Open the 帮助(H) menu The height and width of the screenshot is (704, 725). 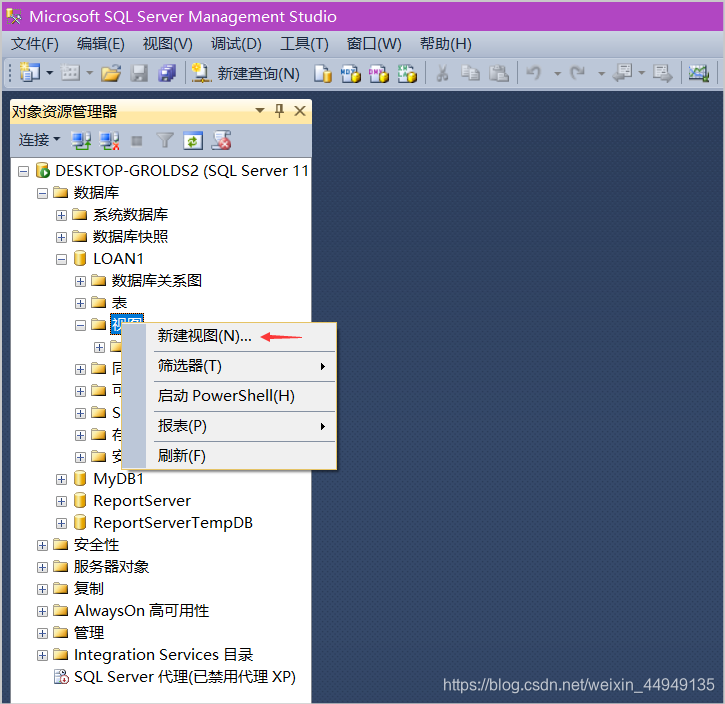point(446,44)
